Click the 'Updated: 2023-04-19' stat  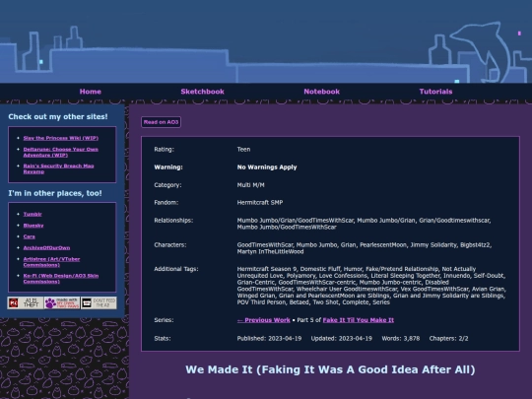[x=341, y=338]
